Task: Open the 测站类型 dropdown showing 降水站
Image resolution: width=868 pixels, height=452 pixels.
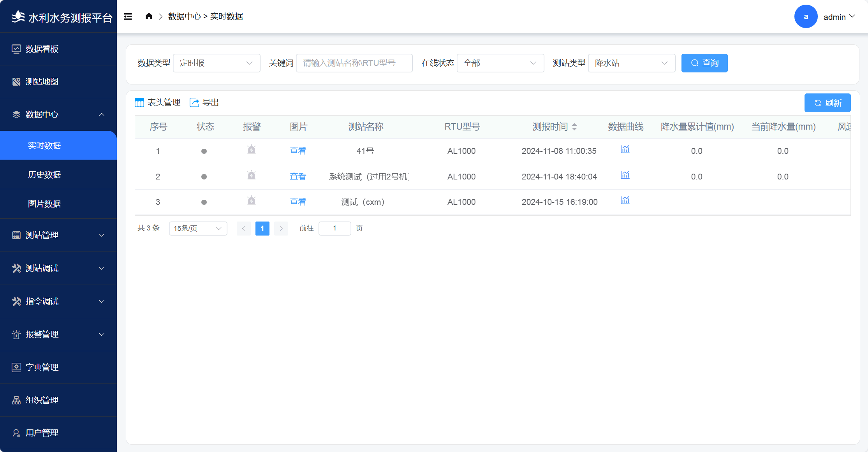Action: click(x=631, y=63)
